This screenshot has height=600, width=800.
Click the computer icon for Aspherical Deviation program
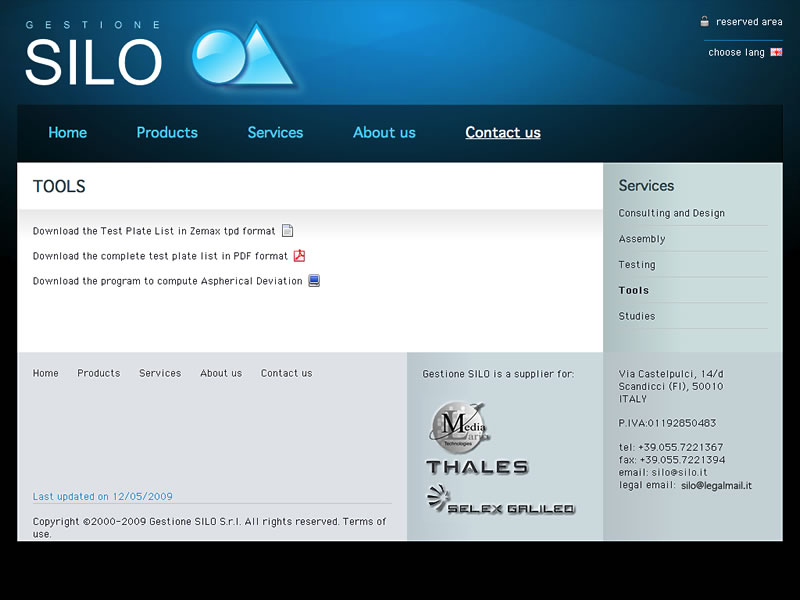(x=314, y=281)
